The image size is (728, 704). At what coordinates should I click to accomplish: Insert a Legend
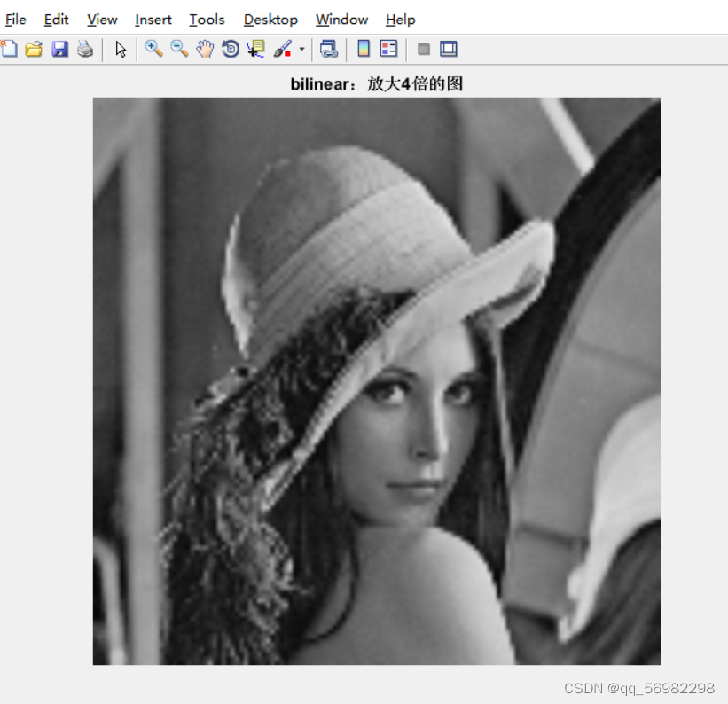tap(388, 49)
